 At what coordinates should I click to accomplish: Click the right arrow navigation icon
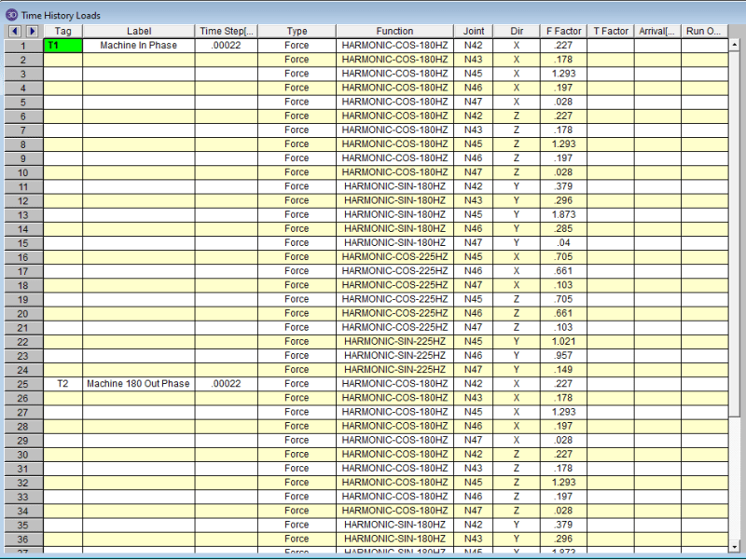click(x=32, y=32)
